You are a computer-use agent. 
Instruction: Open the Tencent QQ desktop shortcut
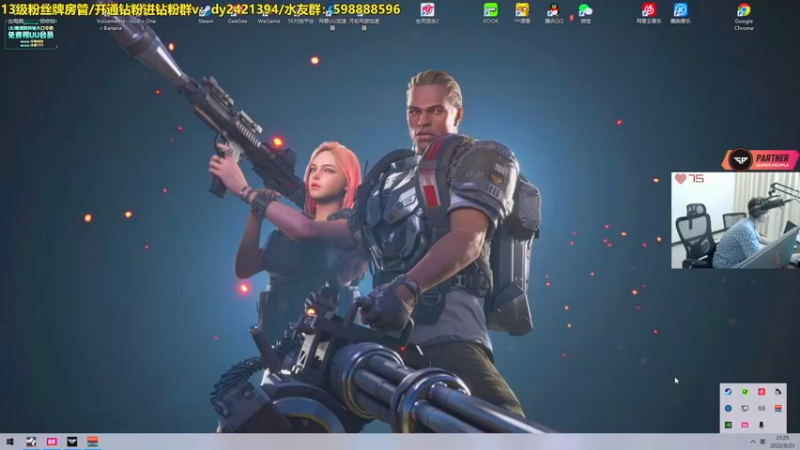pyautogui.click(x=554, y=13)
